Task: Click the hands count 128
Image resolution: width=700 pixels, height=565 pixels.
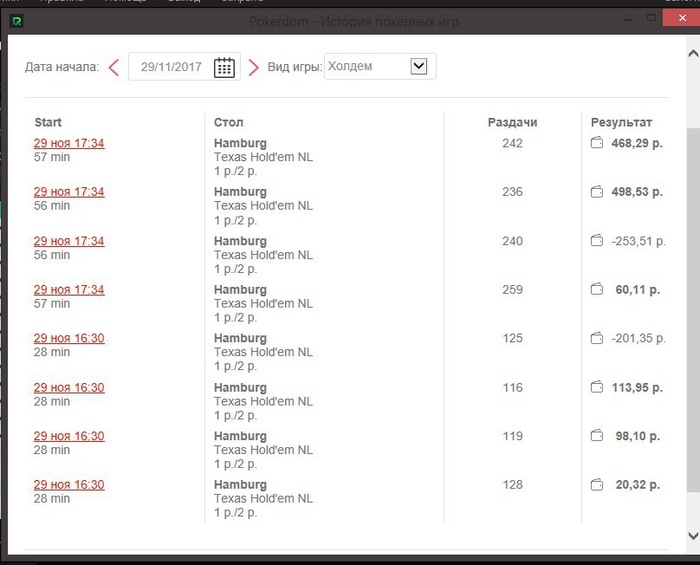Action: tap(512, 485)
